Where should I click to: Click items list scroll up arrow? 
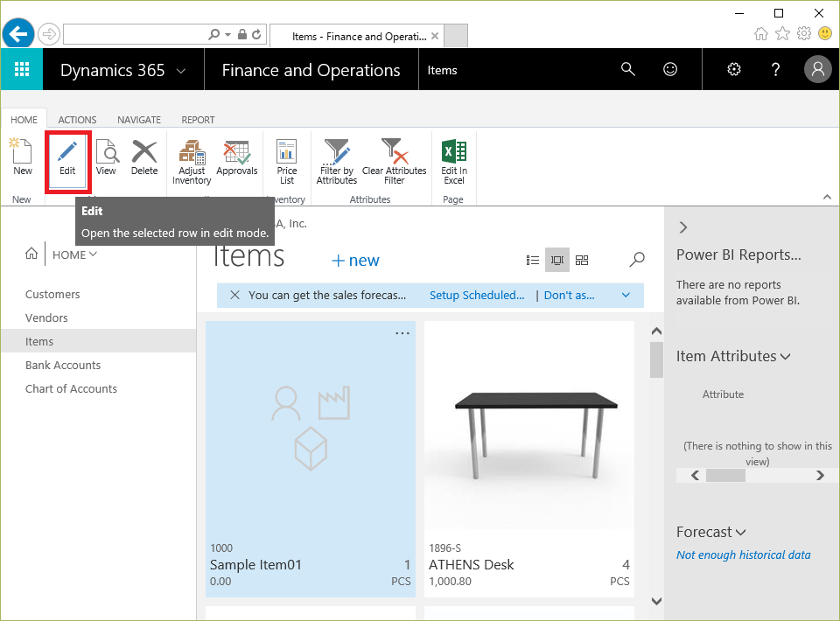656,331
